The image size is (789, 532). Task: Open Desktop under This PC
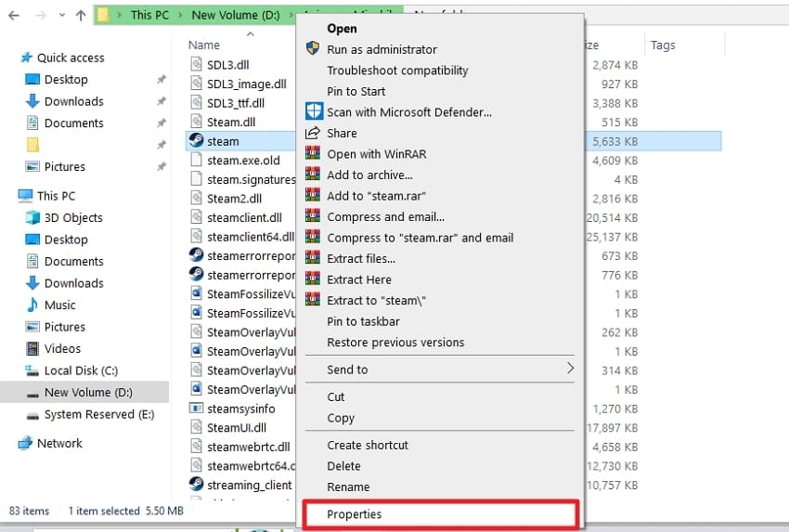pyautogui.click(x=66, y=240)
